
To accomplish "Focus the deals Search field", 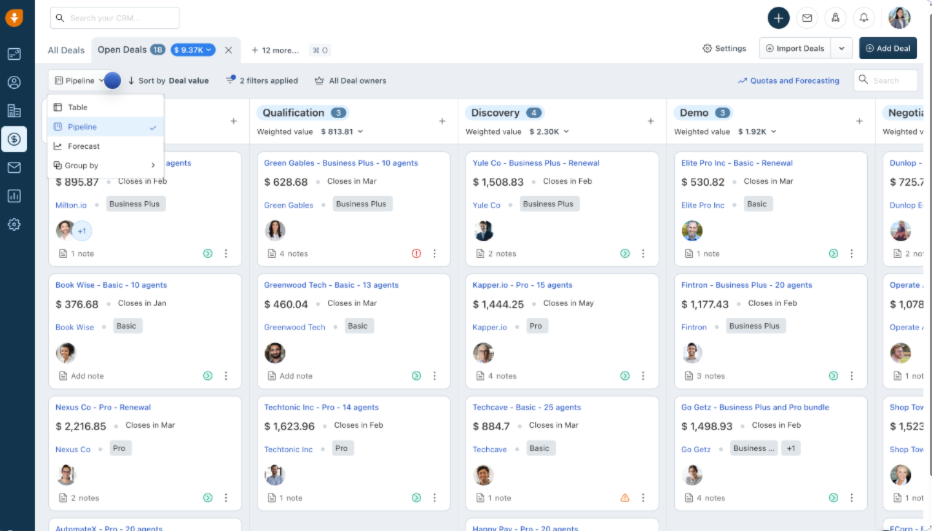I will pos(886,80).
